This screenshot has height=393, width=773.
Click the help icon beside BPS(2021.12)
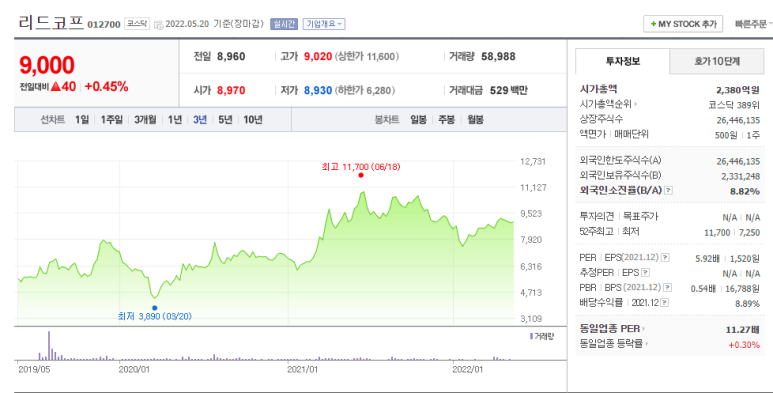(x=667, y=287)
